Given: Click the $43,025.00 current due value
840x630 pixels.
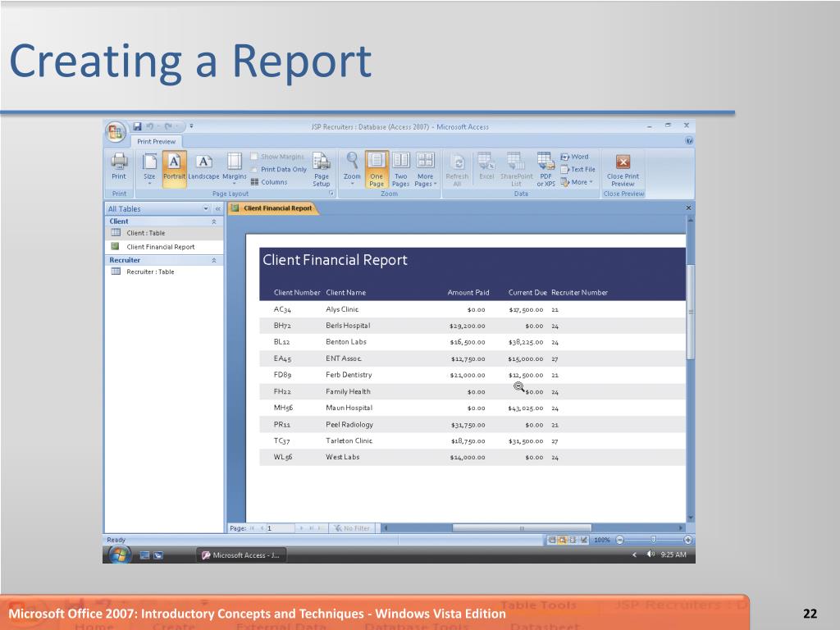Looking at the screenshot, I should coord(526,409).
